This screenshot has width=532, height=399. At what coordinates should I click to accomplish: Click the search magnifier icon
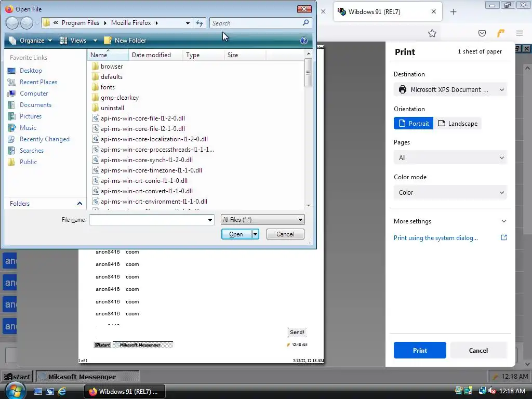coord(305,23)
